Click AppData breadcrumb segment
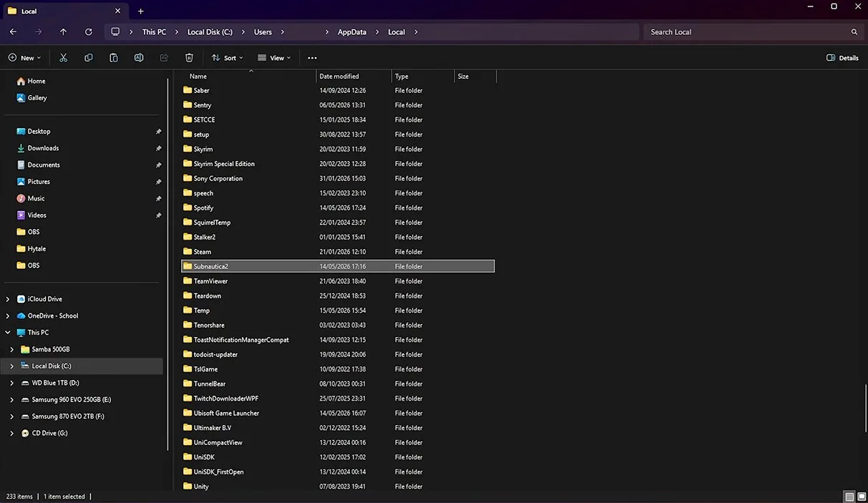The width and height of the screenshot is (868, 503). (352, 32)
